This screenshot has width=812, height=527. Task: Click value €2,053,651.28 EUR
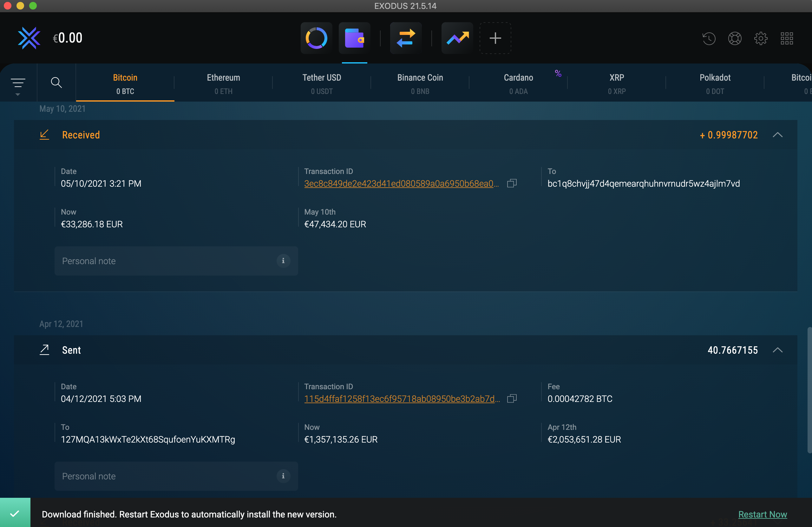(x=584, y=440)
